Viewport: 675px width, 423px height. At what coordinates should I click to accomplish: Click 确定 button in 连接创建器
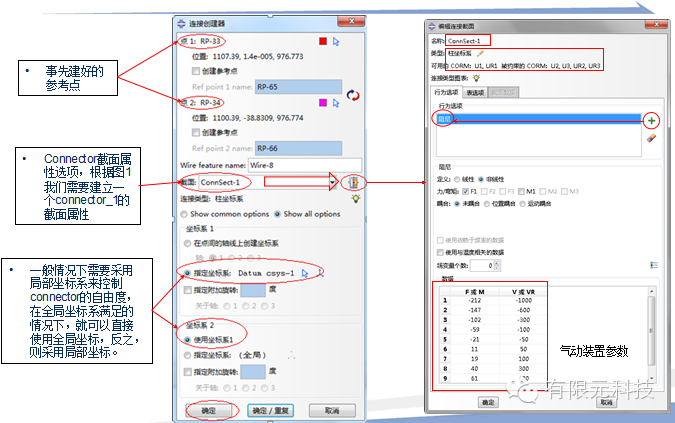[209, 411]
